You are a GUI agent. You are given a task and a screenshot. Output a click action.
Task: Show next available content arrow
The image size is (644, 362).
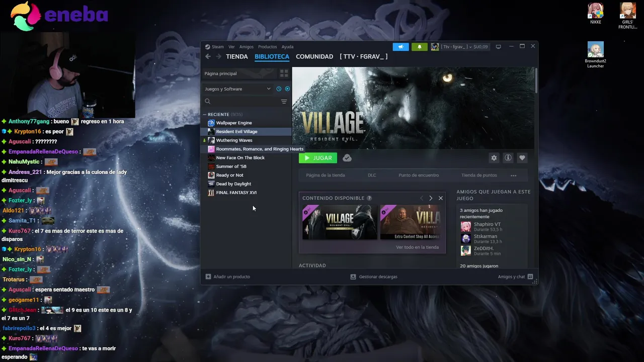431,198
